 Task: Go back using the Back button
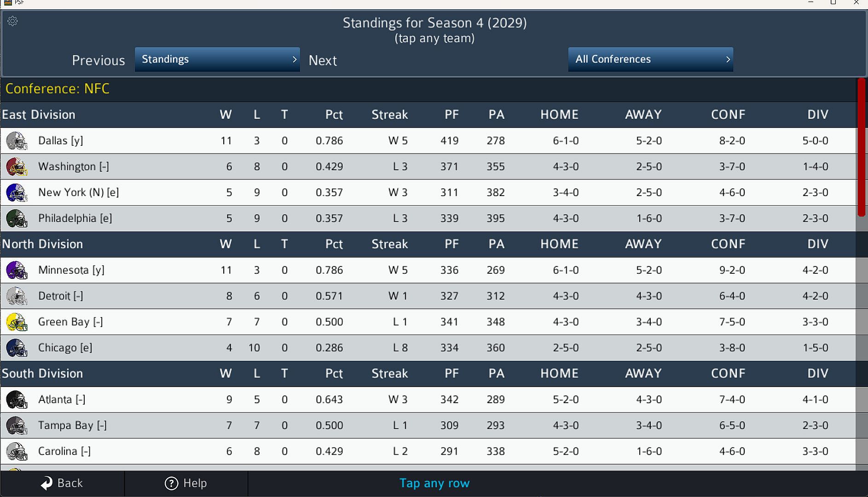pos(62,483)
